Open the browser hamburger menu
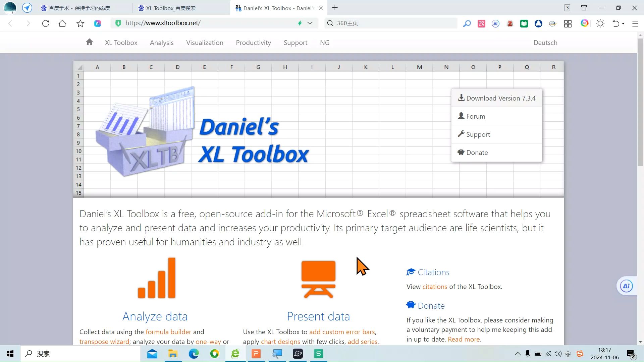The height and width of the screenshot is (362, 644). [x=635, y=23]
